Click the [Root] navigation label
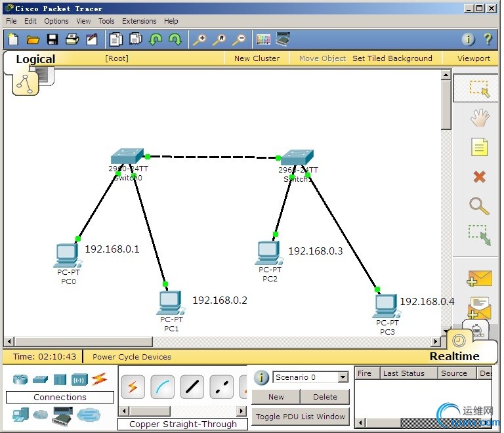504x433 pixels. (117, 58)
